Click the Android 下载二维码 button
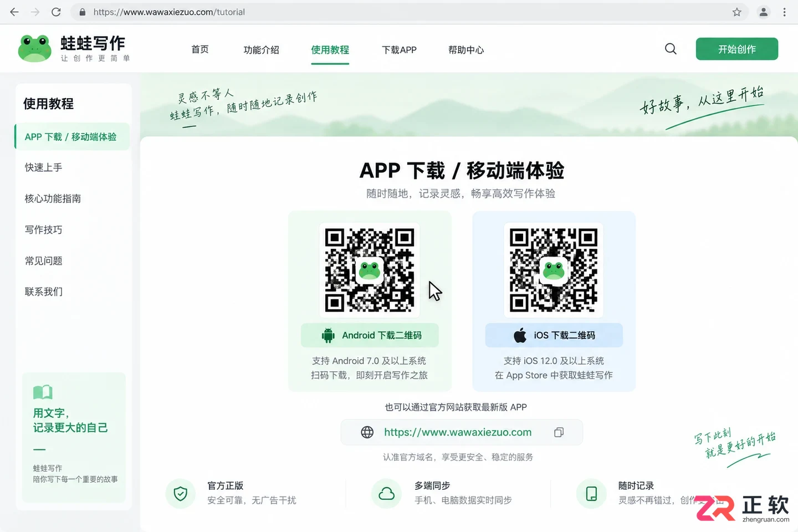Image resolution: width=798 pixels, height=532 pixels. pyautogui.click(x=370, y=335)
